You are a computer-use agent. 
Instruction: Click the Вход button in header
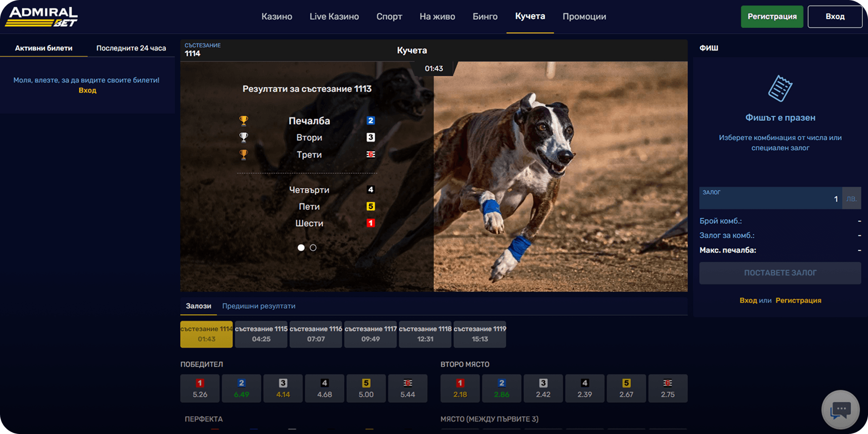tap(835, 17)
